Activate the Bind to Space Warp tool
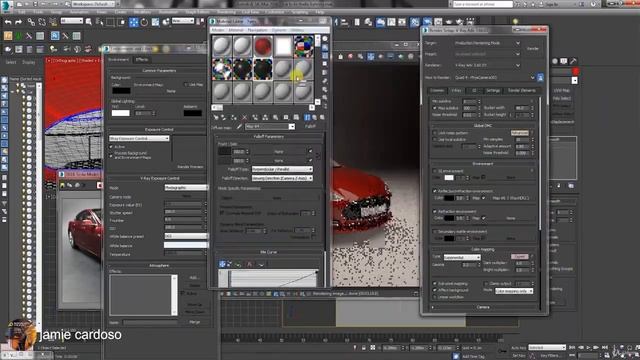 53,22
